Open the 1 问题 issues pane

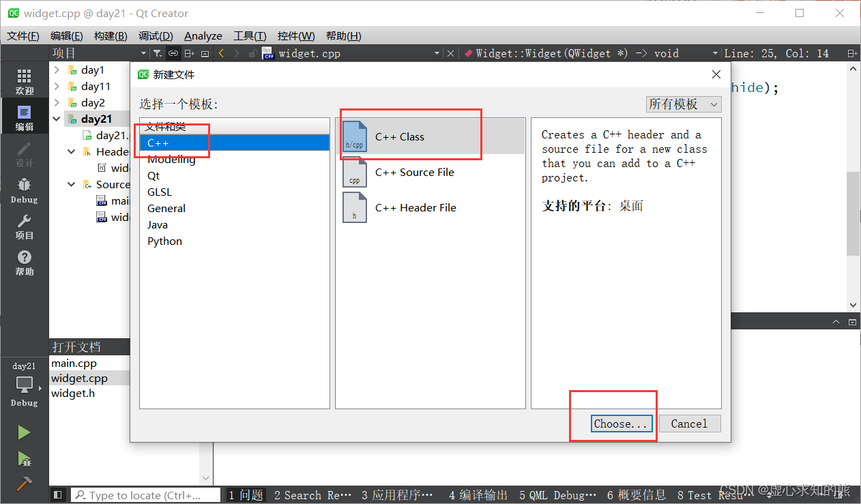click(246, 495)
